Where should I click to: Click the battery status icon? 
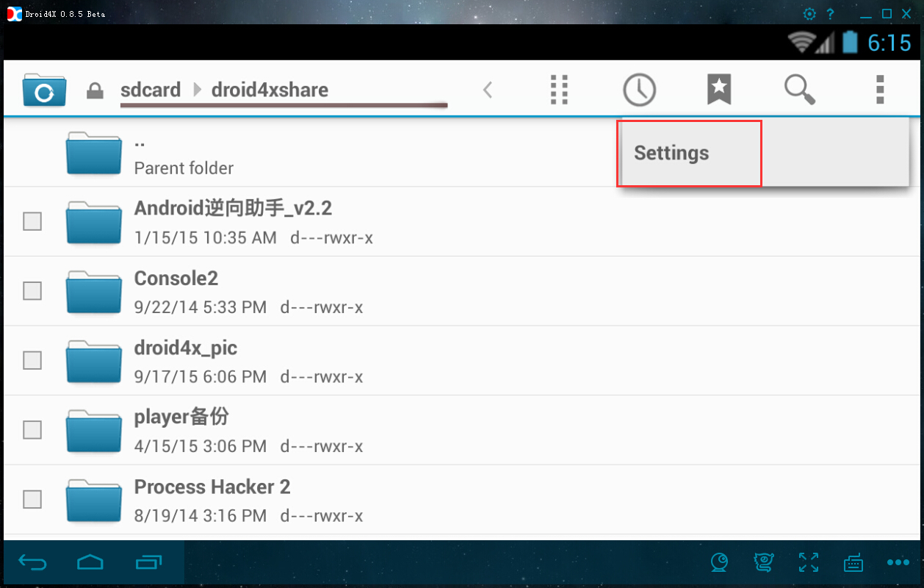[x=851, y=42]
